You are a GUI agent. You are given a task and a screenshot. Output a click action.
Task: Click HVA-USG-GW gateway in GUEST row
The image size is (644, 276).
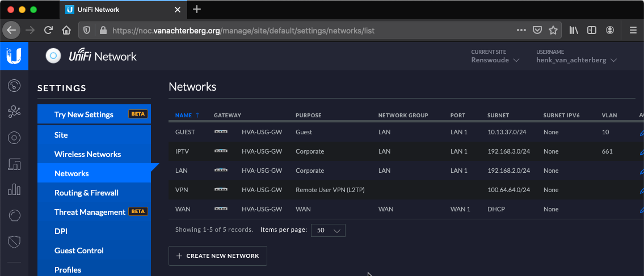[x=262, y=132]
